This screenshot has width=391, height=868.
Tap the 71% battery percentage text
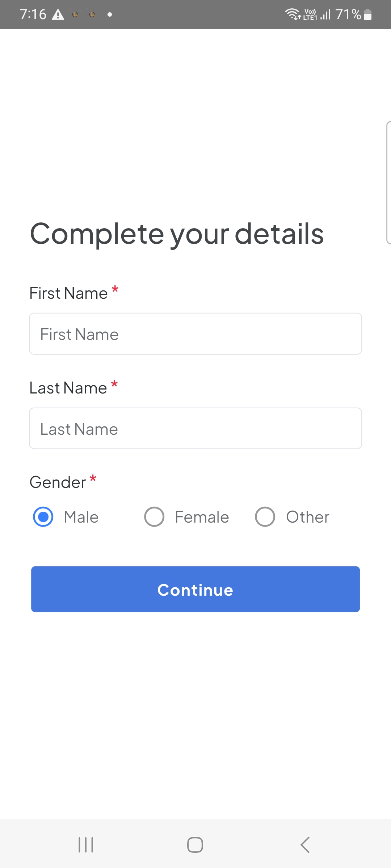[x=348, y=14]
